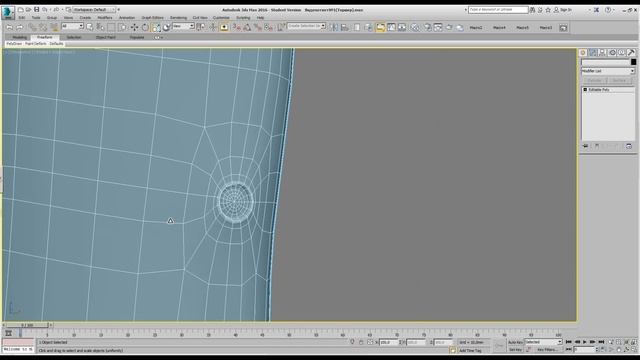Click the Undo icon on main toolbar
This screenshot has width=640, height=360.
(9, 27)
